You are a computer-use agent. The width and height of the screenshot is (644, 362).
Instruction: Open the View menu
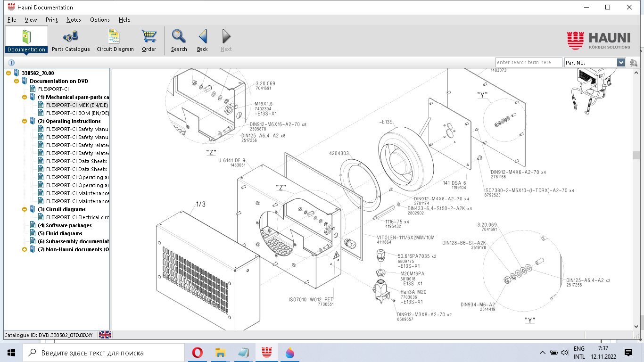[31, 20]
